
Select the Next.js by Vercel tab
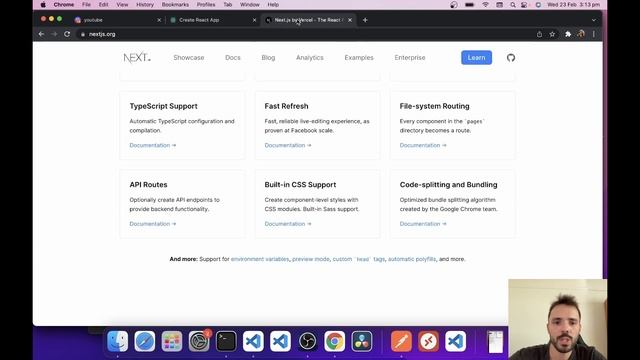pyautogui.click(x=309, y=20)
